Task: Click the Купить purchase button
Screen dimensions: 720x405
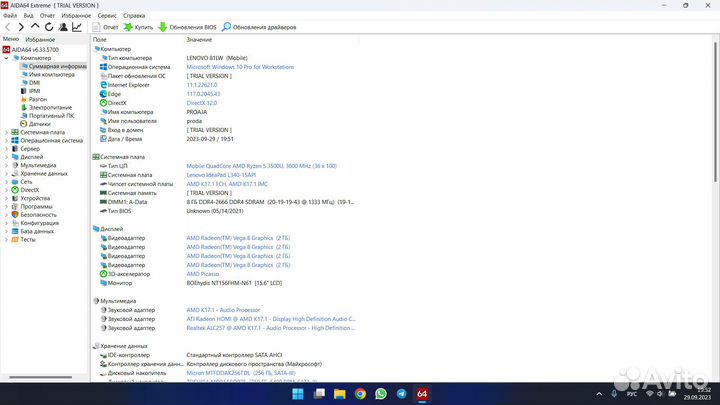Action: click(138, 27)
